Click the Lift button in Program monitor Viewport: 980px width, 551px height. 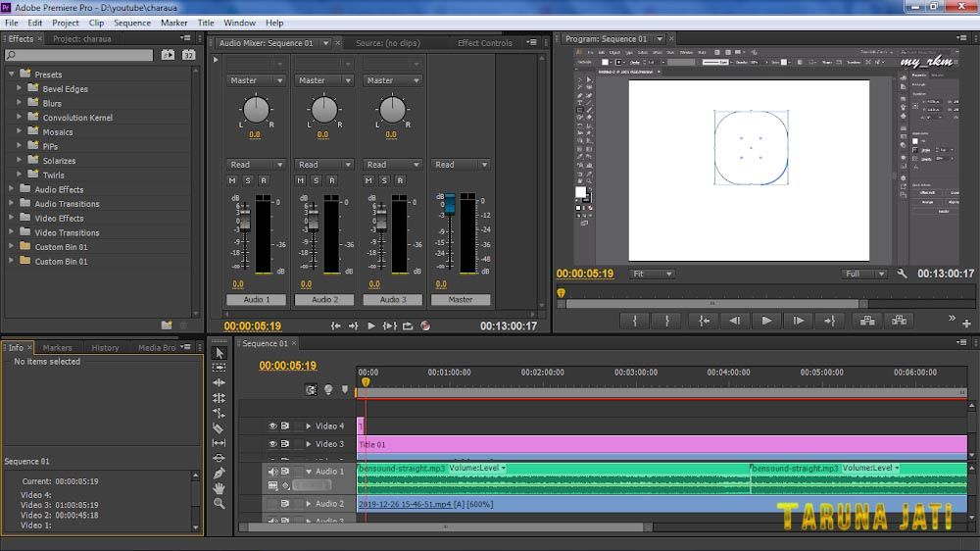(x=867, y=321)
